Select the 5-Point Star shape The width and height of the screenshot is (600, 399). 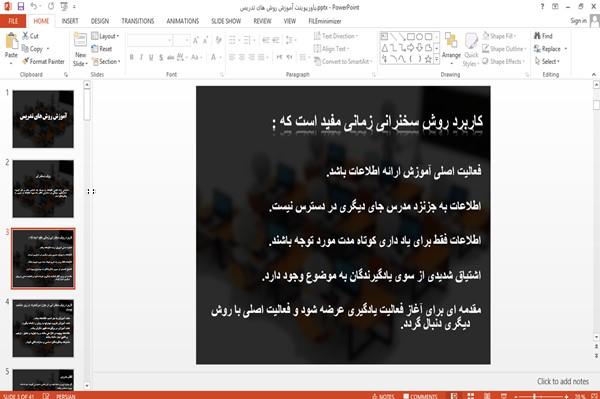428,59
